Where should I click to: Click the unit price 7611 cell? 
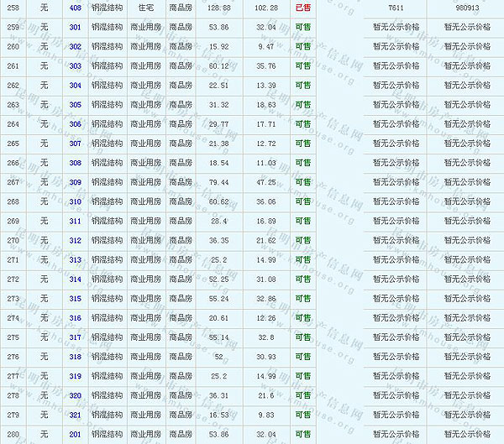[x=396, y=8]
